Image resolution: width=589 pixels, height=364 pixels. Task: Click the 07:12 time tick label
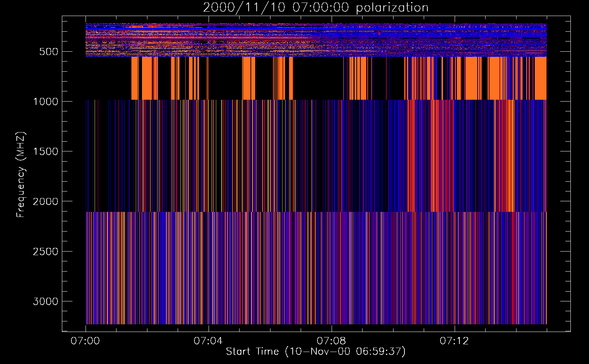click(454, 341)
